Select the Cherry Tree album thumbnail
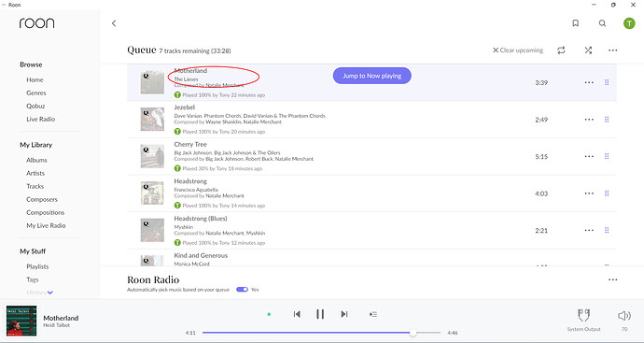Viewport: 644px width, 343px height. coord(152,156)
